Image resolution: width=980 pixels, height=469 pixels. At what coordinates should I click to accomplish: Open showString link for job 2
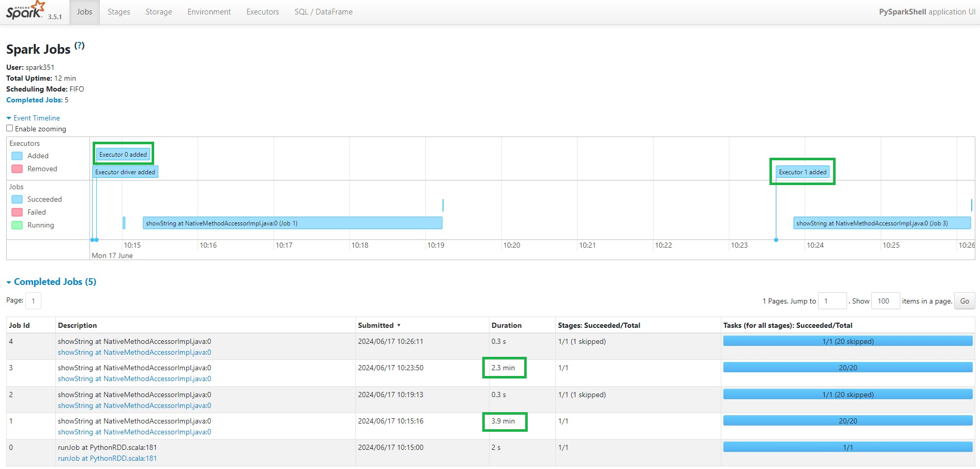click(x=135, y=406)
